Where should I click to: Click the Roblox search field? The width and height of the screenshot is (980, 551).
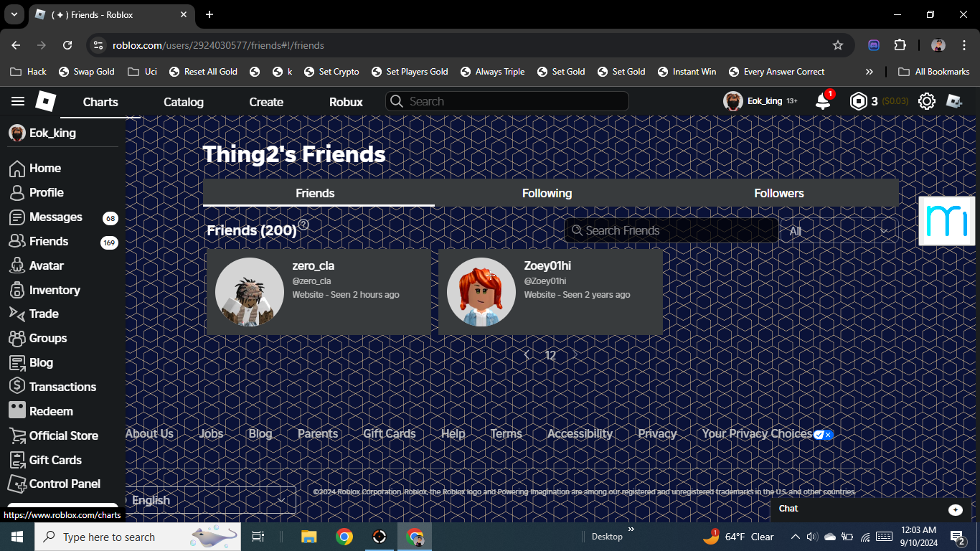click(x=507, y=101)
